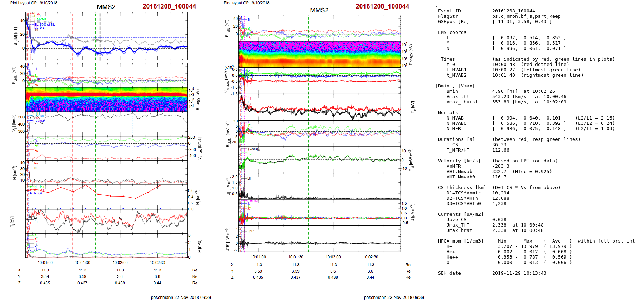The image size is (644, 300).
Task: Click the paschmann footer text under right plot
Action: 394,297
